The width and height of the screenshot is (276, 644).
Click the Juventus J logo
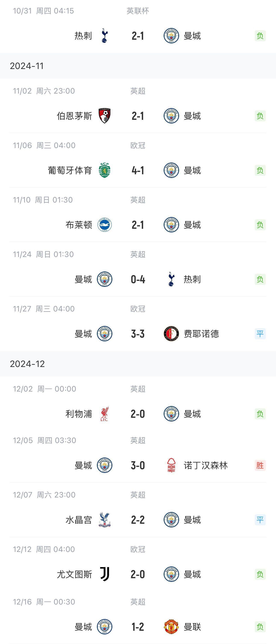[104, 574]
